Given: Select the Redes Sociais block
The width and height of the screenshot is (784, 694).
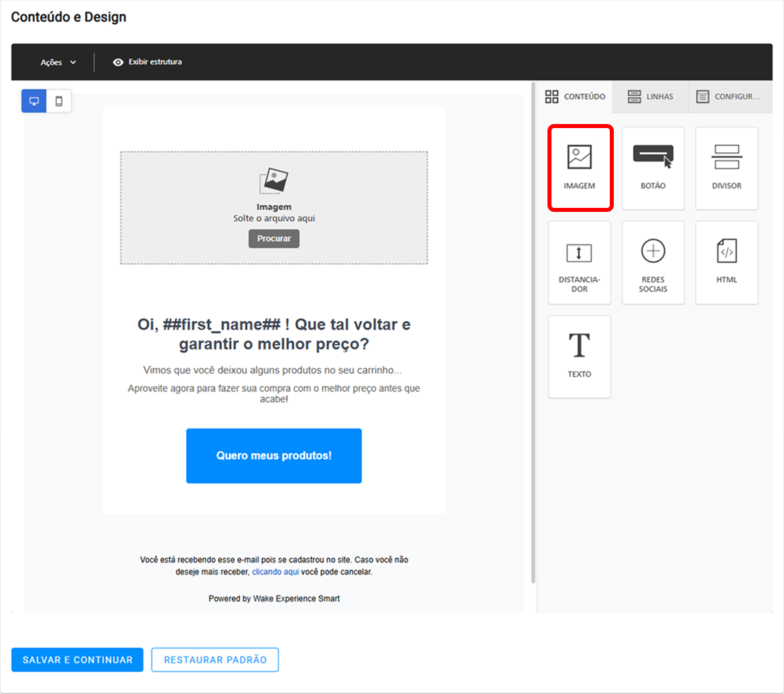Looking at the screenshot, I should [653, 263].
